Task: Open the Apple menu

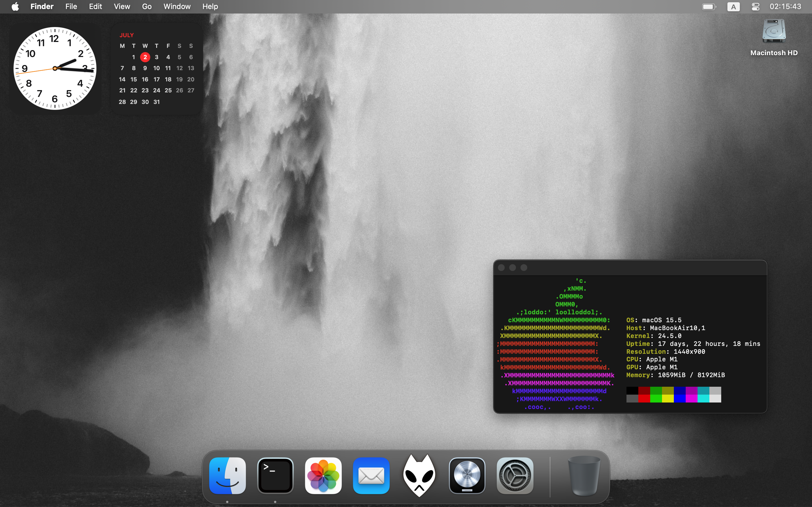Action: pos(15,7)
